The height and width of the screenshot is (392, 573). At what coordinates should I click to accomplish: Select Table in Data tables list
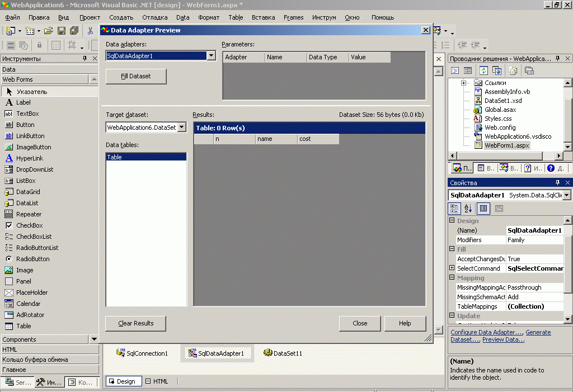click(146, 157)
